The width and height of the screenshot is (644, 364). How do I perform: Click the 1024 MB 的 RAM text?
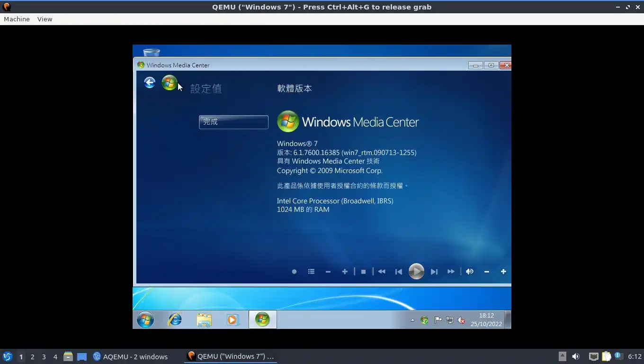(x=303, y=209)
